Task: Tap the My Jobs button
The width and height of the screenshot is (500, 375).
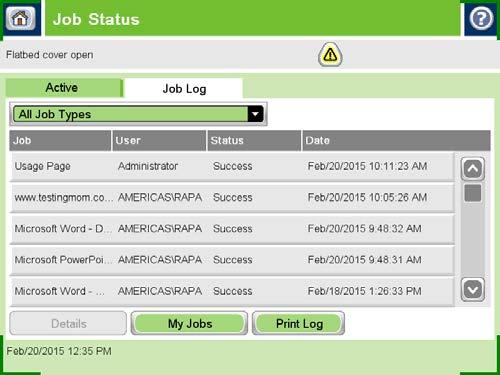Action: [190, 323]
